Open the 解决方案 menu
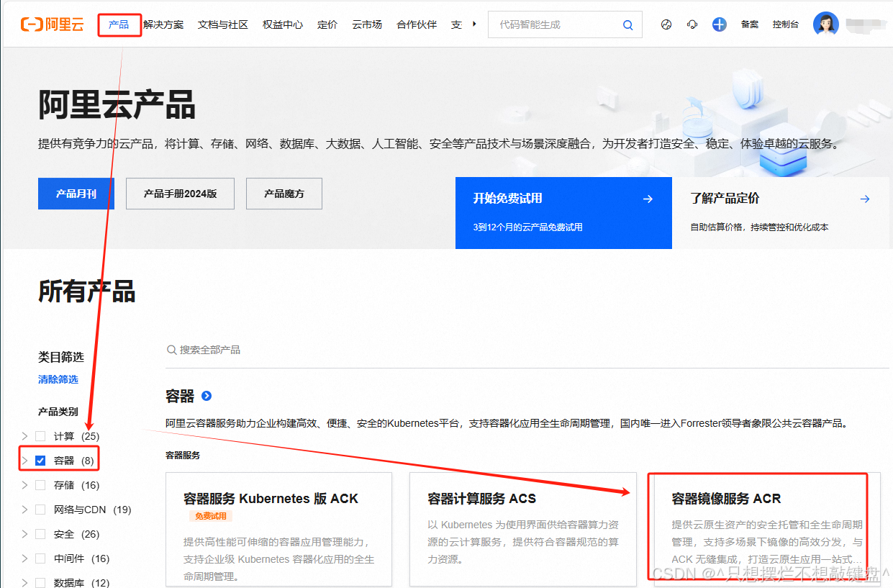The image size is (893, 588). tap(163, 24)
